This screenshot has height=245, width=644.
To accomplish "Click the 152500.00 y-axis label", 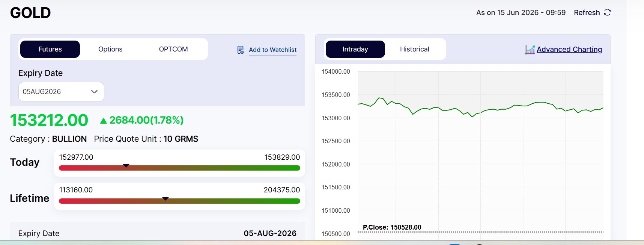I will pos(336,141).
